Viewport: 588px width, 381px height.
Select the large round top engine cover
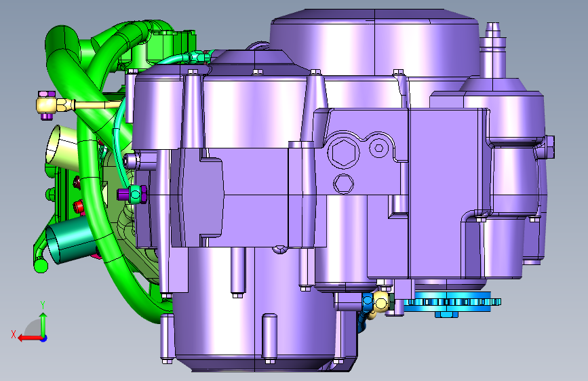coord(374,41)
